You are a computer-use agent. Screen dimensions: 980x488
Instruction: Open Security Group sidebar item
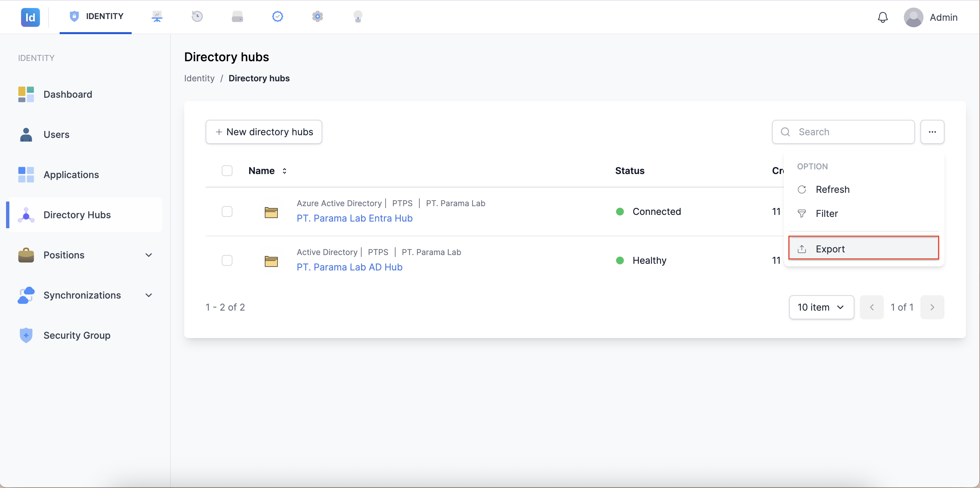point(84,335)
